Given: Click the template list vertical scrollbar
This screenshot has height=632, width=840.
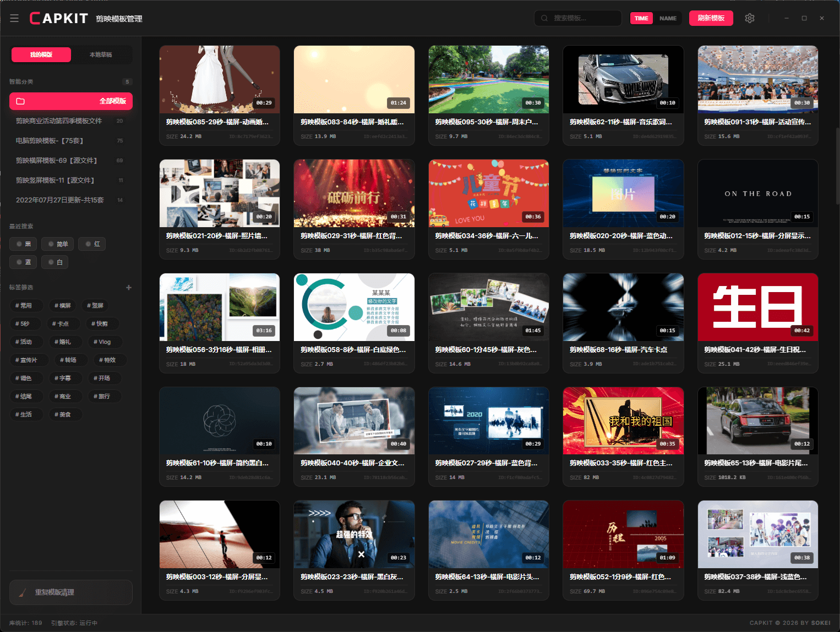Looking at the screenshot, I should tap(837, 165).
